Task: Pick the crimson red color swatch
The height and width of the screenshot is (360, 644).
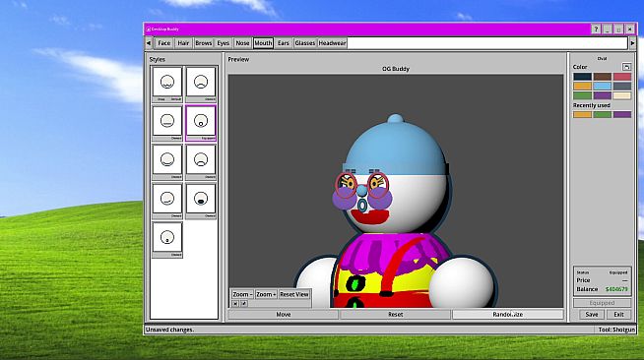Action: click(x=622, y=77)
